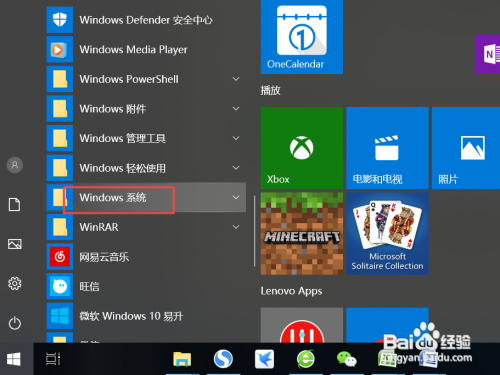Open the 旺信 chat icon
The image size is (500, 375).
pyautogui.click(x=60, y=286)
